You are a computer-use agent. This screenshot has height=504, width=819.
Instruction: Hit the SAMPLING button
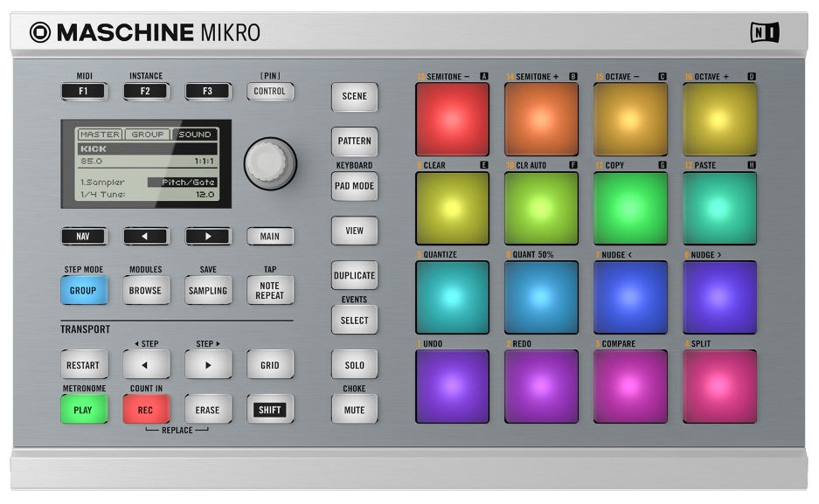tap(208, 291)
